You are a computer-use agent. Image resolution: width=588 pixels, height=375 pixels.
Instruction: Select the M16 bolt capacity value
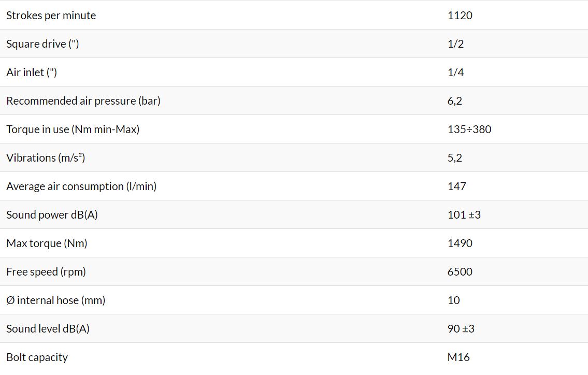[x=458, y=357]
